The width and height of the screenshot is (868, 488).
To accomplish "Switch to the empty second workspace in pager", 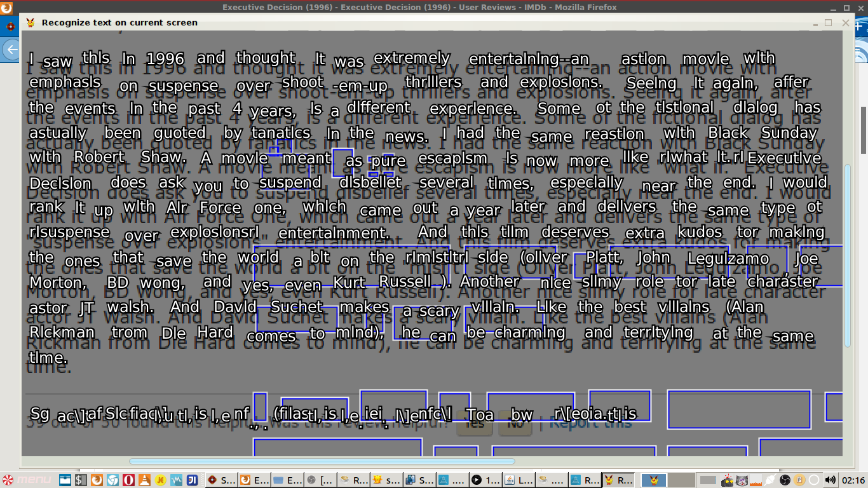I will point(682,480).
